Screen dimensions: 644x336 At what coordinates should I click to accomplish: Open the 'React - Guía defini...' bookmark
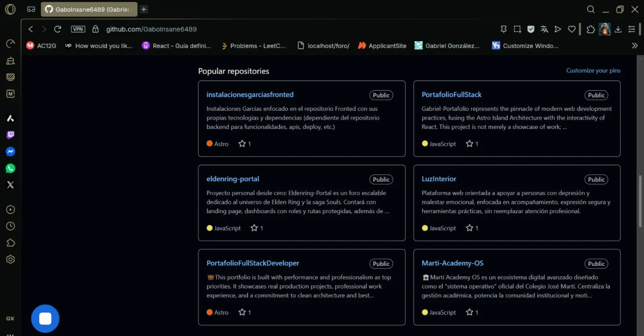point(177,46)
